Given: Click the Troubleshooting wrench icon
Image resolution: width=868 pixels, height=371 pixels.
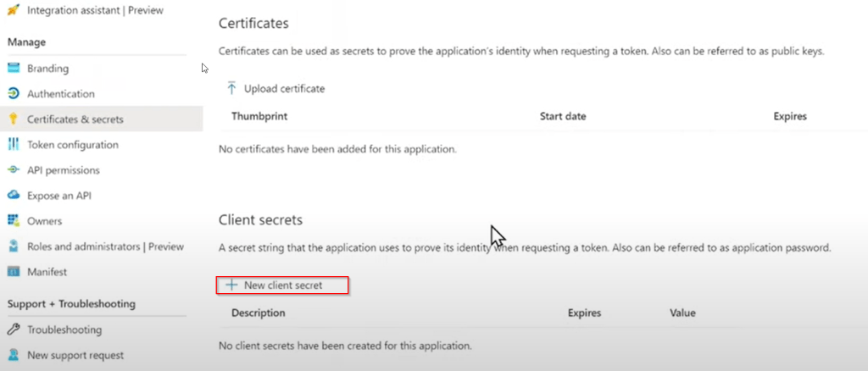Looking at the screenshot, I should (x=14, y=329).
